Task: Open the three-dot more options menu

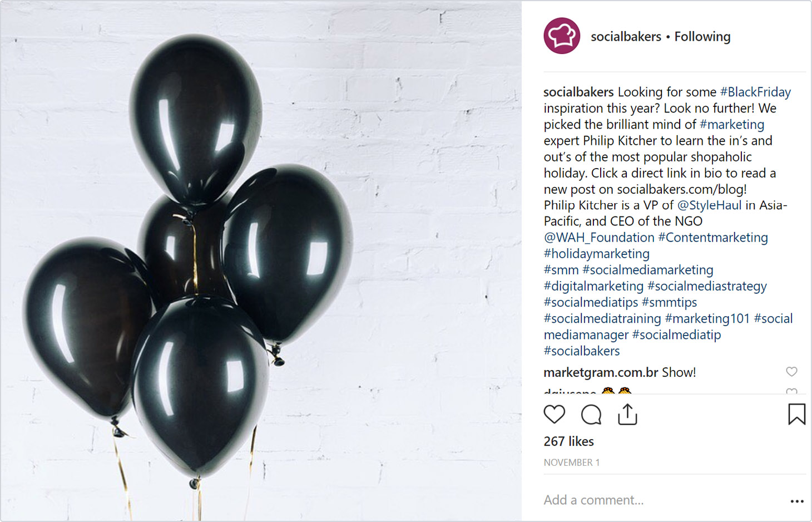Action: click(797, 501)
